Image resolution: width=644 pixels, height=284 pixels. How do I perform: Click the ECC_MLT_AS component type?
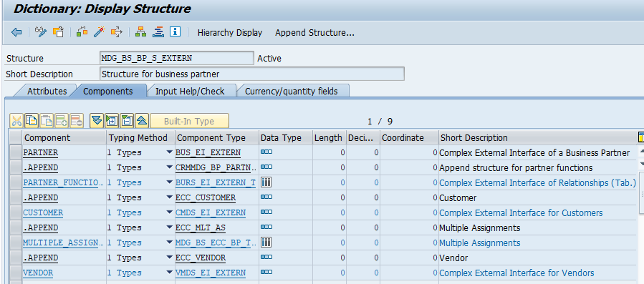point(201,227)
